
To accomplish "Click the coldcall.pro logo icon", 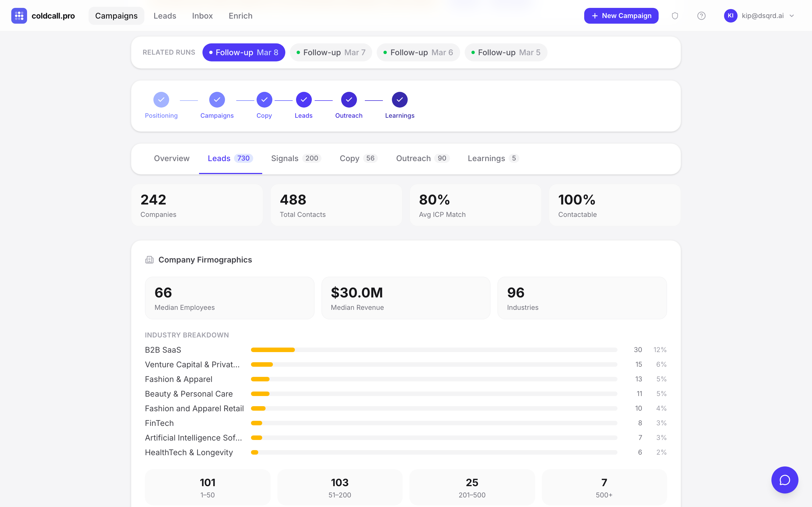I will point(19,16).
